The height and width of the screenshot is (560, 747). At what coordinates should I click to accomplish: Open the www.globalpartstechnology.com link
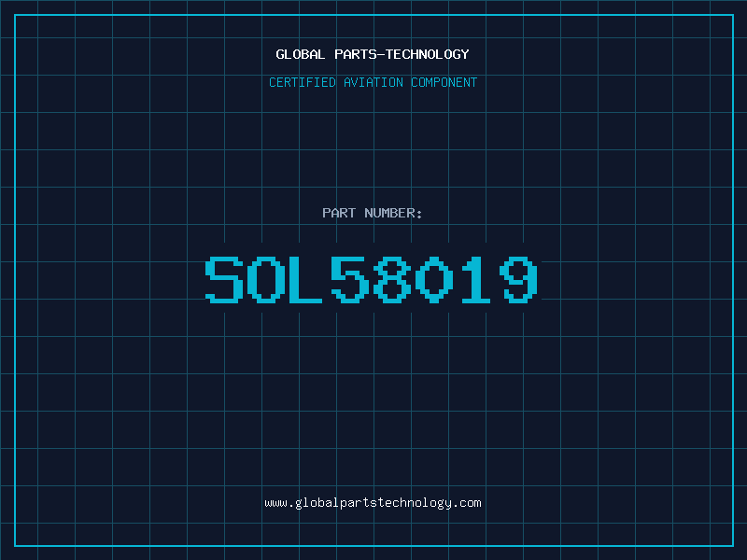(x=373, y=503)
